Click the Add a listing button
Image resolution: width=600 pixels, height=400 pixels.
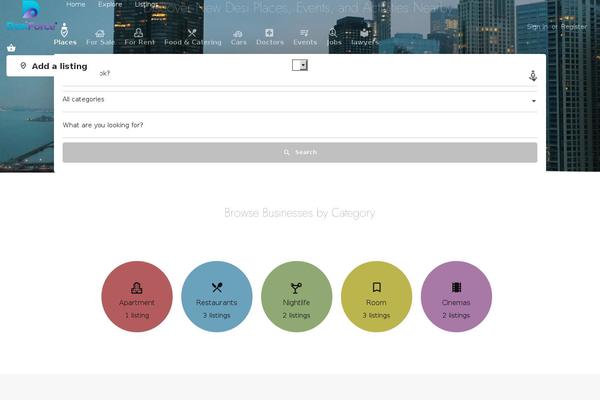click(54, 66)
